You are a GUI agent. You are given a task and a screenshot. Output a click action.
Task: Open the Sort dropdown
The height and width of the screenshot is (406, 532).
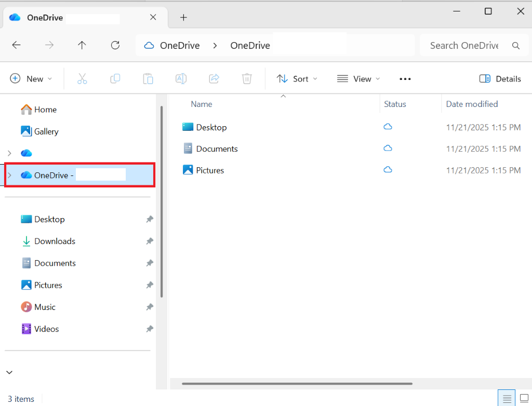tap(297, 78)
